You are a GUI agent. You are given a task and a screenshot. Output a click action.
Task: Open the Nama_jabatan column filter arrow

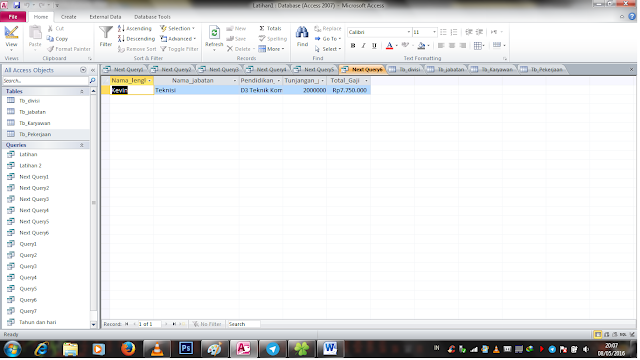pos(235,81)
